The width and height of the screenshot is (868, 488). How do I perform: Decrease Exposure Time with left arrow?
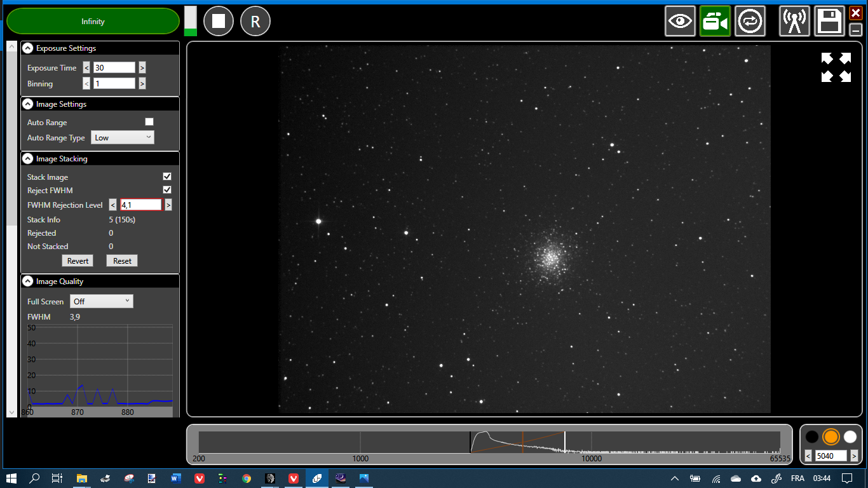86,67
